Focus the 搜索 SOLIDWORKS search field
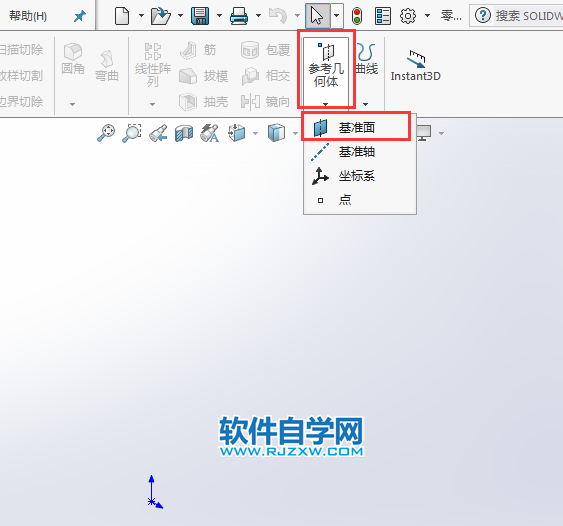The image size is (563, 526). tap(528, 16)
